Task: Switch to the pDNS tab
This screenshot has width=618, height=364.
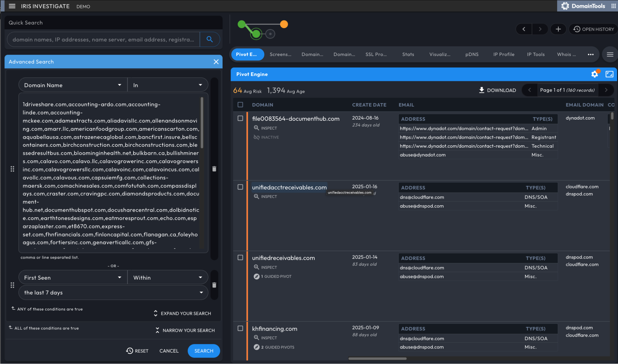Action: [x=471, y=54]
